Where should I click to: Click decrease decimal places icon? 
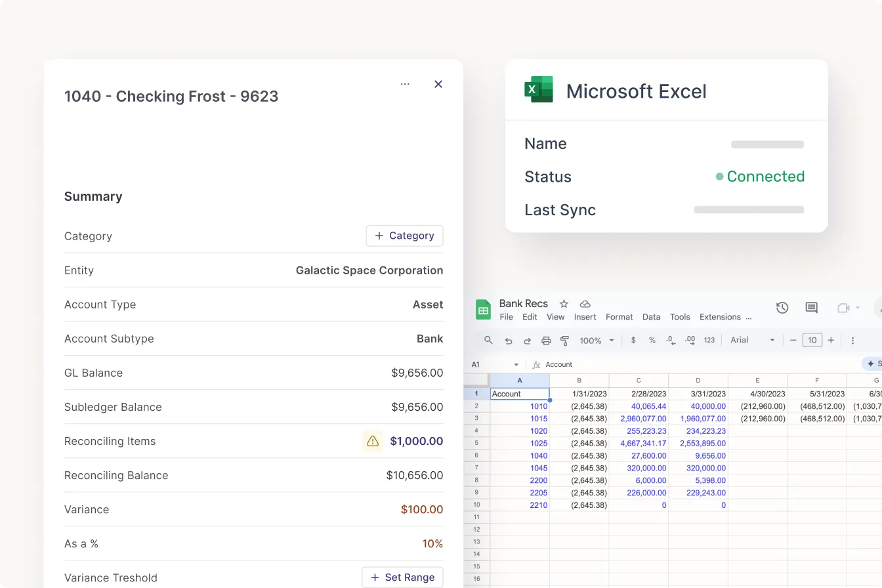[x=670, y=340]
